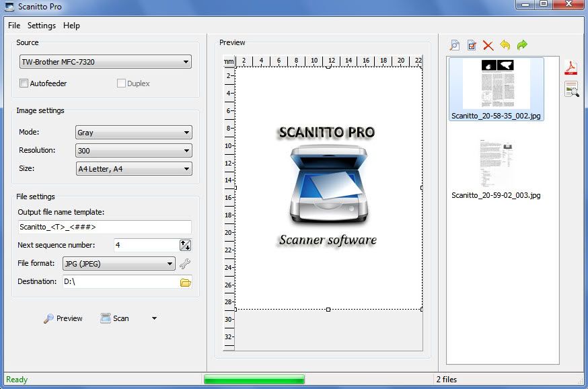Click the OCR text recognition icon

(571, 89)
